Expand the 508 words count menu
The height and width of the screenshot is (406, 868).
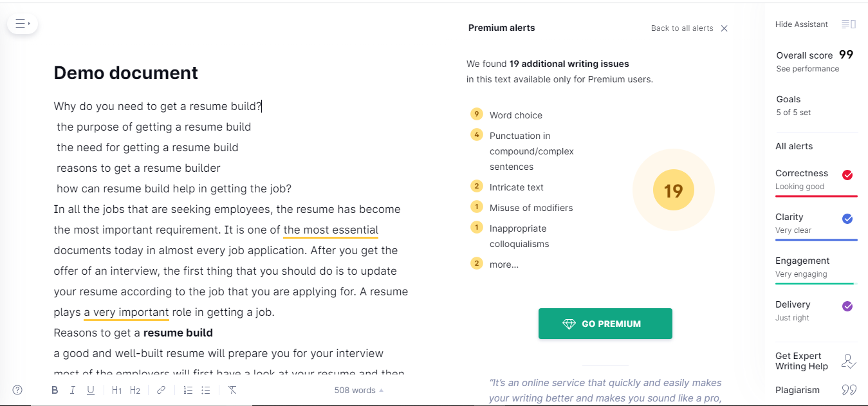(x=358, y=390)
